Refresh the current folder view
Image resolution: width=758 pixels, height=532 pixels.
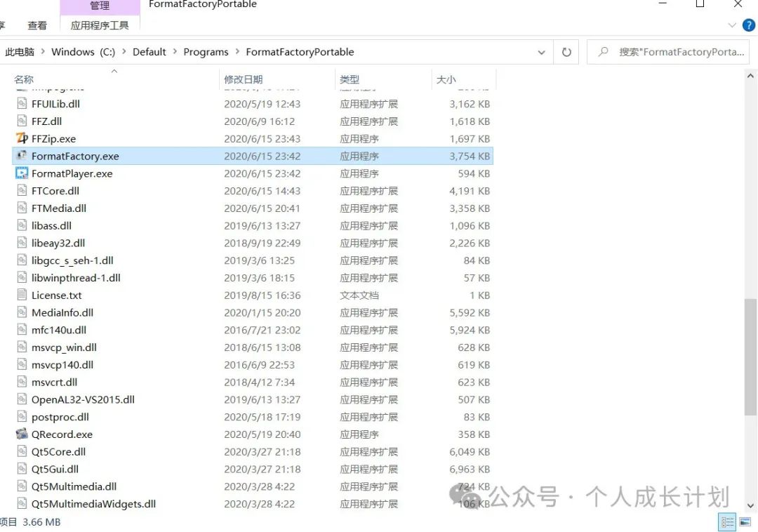point(566,52)
